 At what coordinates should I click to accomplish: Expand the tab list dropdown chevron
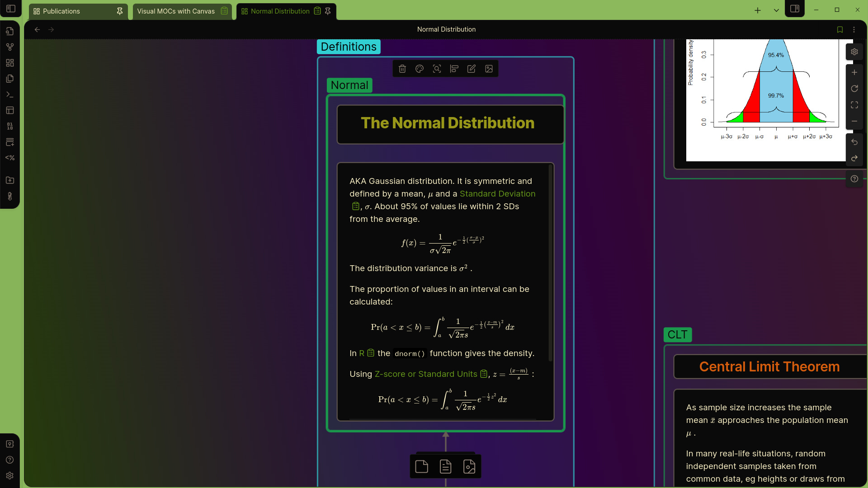tap(776, 10)
